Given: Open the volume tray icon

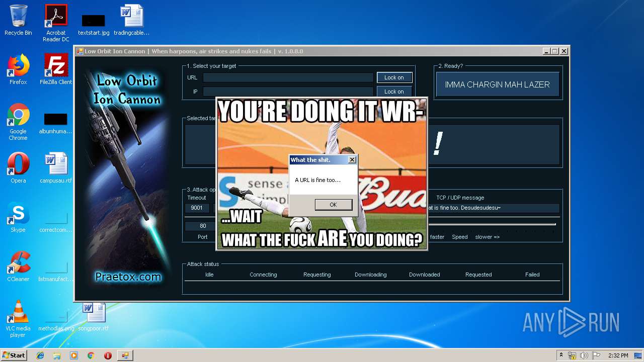Looking at the screenshot, I should point(584,355).
